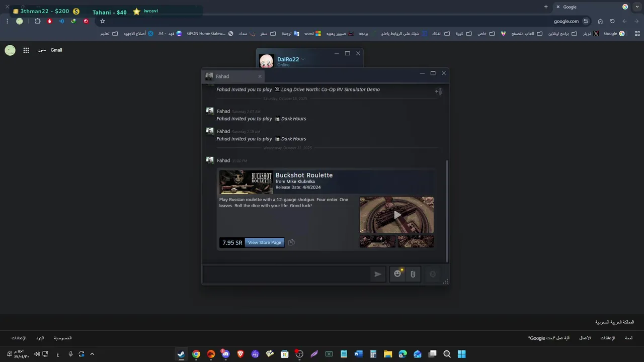This screenshot has width=644, height=362.
Task: Open the tab groups grid icon in bookmarks bar
Action: pyautogui.click(x=637, y=34)
